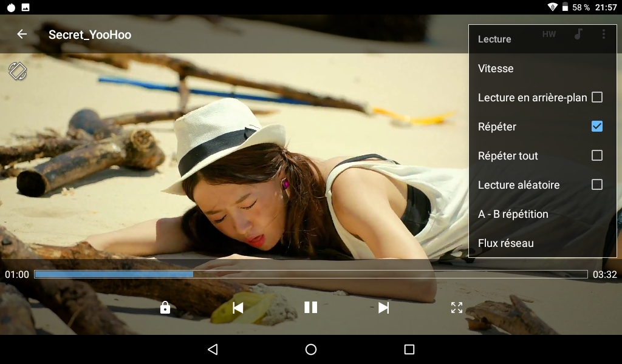Screen dimensions: 622x364
Task: Click the video seek progress bar
Action: [x=310, y=274]
